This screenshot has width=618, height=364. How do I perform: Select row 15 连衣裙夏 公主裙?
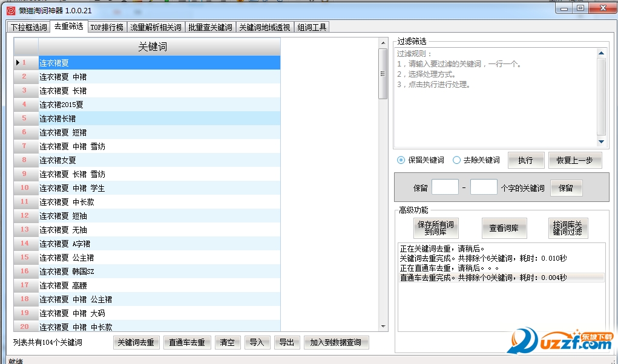[x=159, y=258]
